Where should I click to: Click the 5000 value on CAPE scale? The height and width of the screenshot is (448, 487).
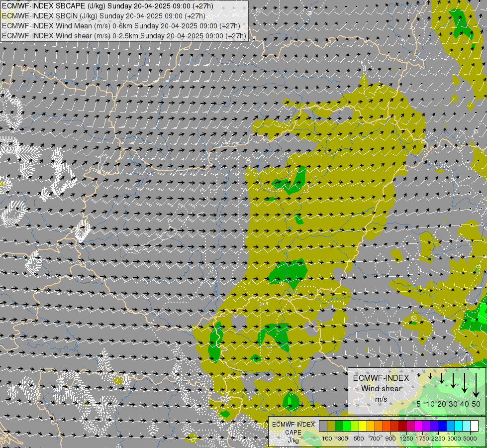470,439
